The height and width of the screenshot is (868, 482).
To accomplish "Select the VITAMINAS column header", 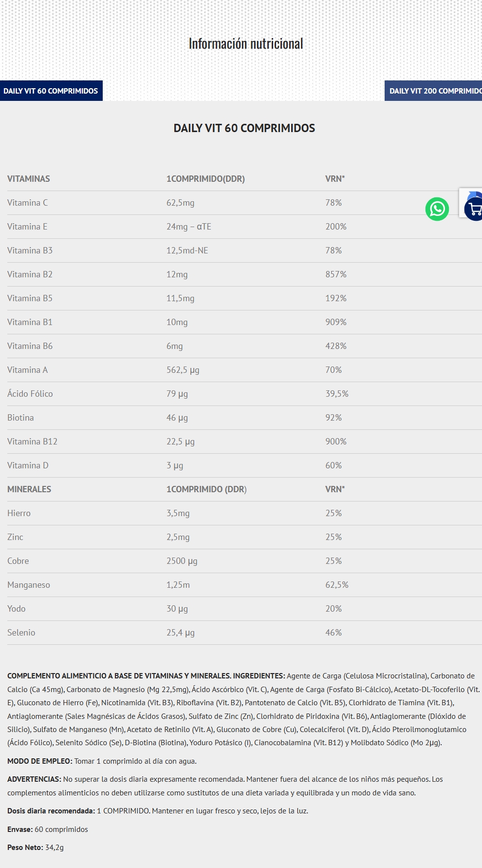I will (29, 179).
